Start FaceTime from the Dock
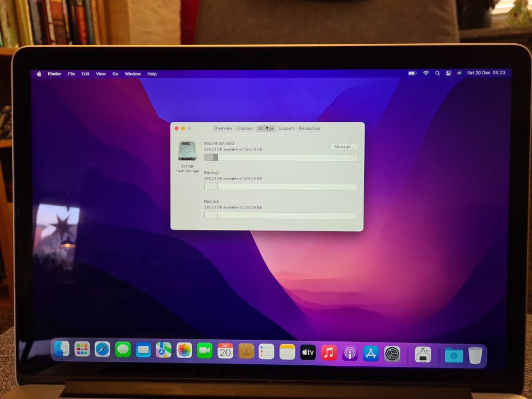Viewport: 532px width, 399px height. pos(204,351)
